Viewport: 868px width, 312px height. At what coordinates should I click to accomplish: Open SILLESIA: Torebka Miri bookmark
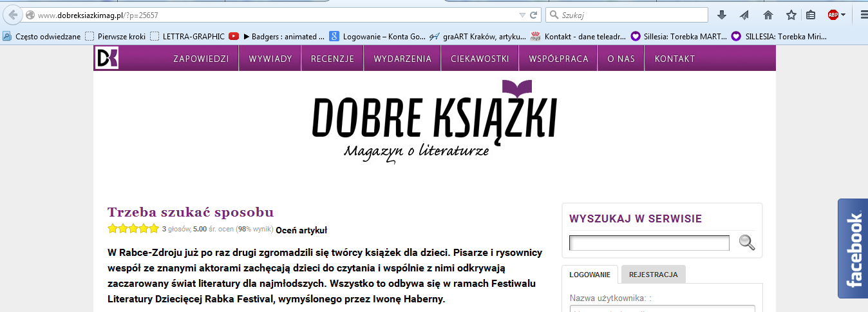(778, 37)
